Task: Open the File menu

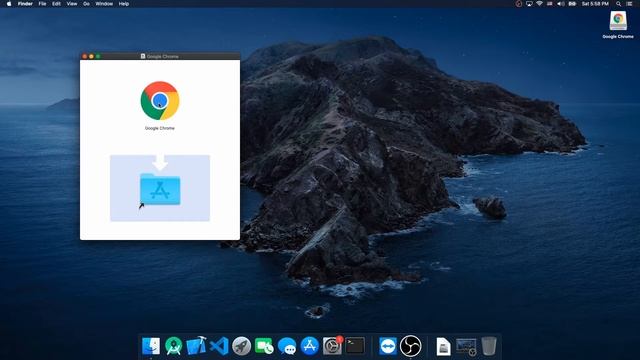Action: pyautogui.click(x=42, y=4)
